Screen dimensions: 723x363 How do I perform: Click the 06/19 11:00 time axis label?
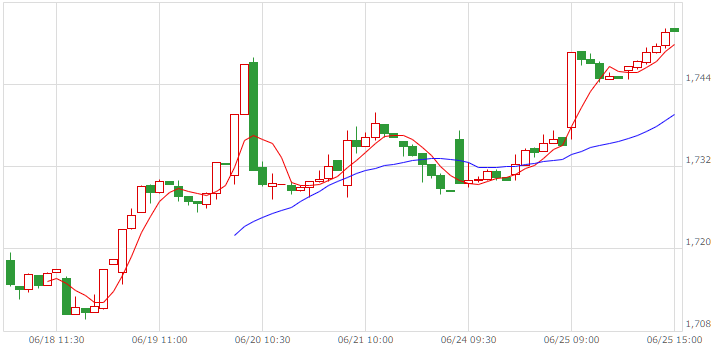[160, 340]
